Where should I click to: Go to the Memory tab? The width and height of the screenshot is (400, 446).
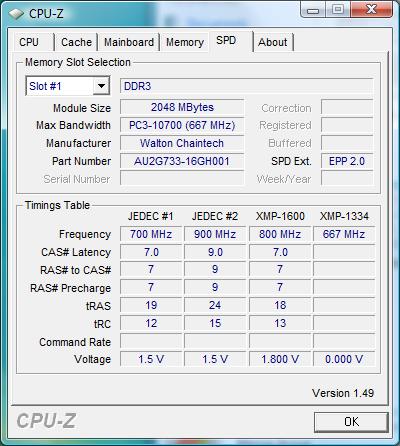185,42
